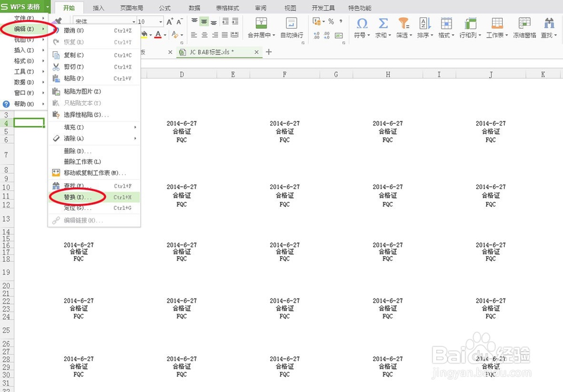Close the JC BAB标签.xls document tab
Viewport: 563px width, 392px height.
256,52
